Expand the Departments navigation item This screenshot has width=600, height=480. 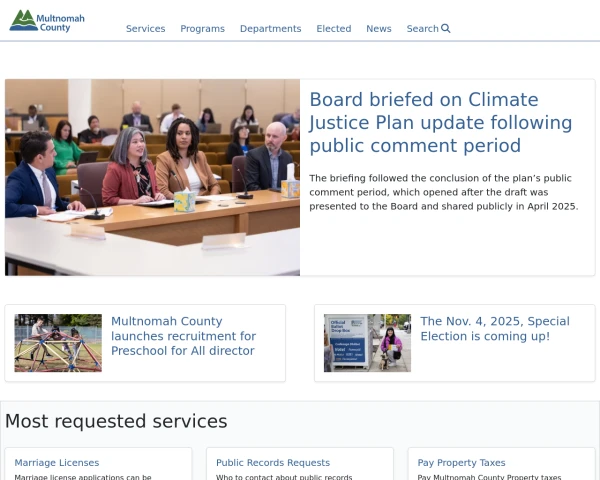(x=270, y=29)
